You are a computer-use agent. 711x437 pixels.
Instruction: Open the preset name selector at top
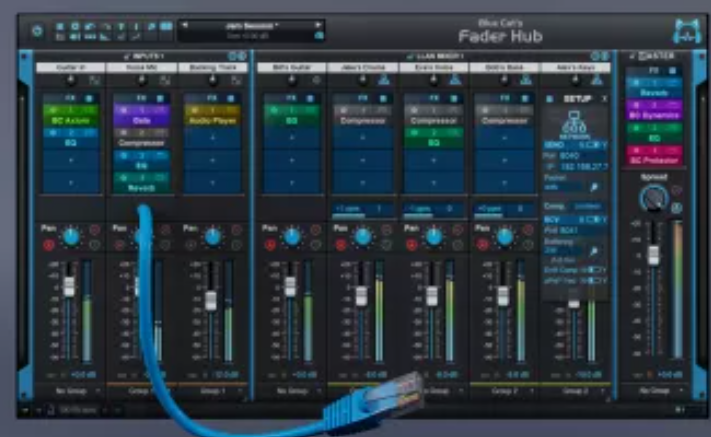[251, 26]
